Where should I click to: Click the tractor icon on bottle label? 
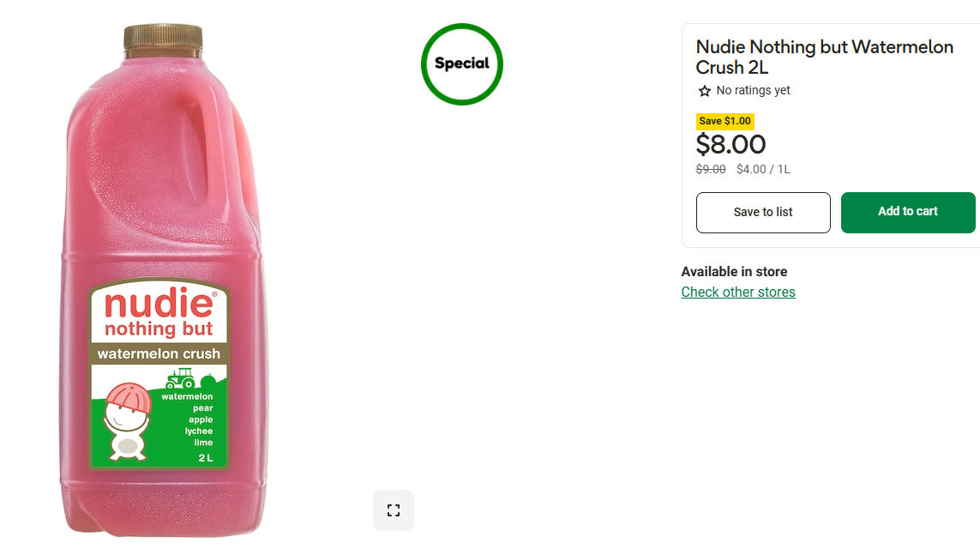(x=180, y=378)
